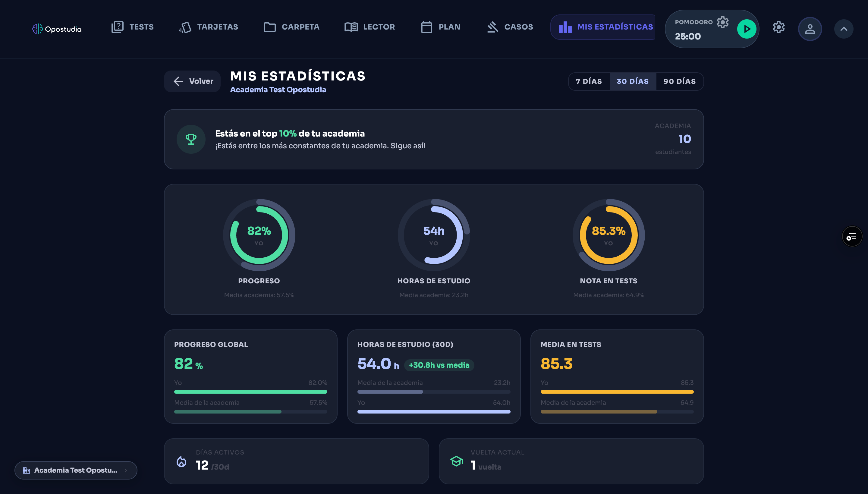Screen dimensions: 868x494
Task: Click the '1 vuelta' value
Action: 486,465
